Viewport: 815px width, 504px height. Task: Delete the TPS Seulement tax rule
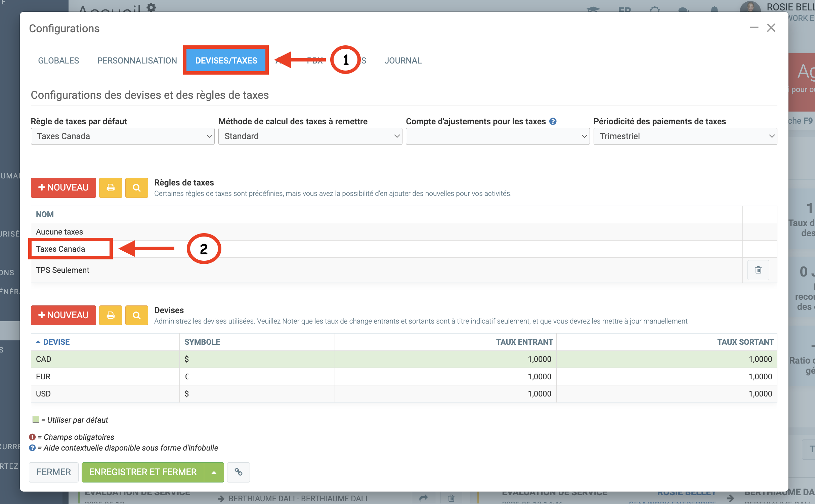[758, 270]
